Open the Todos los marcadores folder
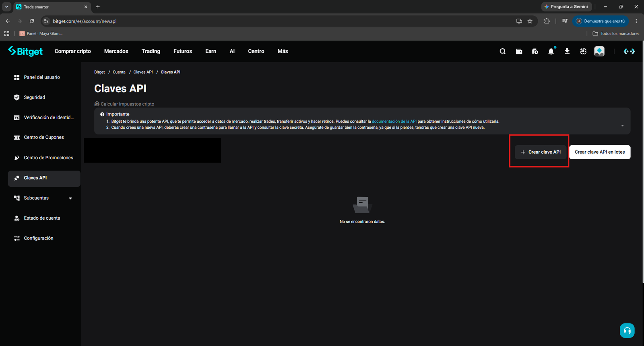Viewport: 644px width, 346px height. (616, 33)
